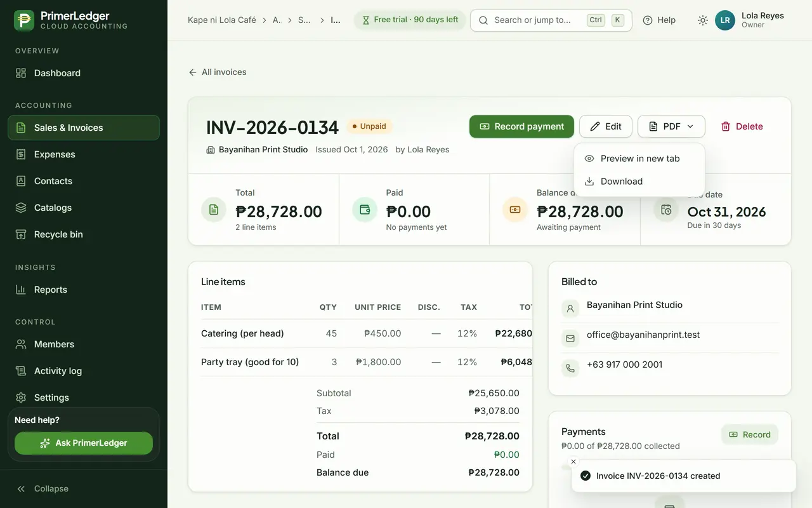Viewport: 812px width, 508px height.
Task: Click the ₱1,800.00 unit price cell
Action: (378, 362)
